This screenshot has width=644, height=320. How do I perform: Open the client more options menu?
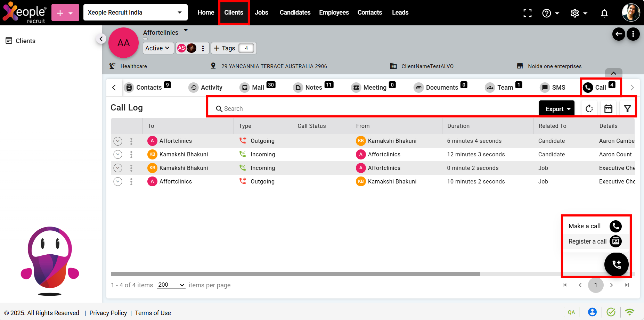pyautogui.click(x=633, y=34)
